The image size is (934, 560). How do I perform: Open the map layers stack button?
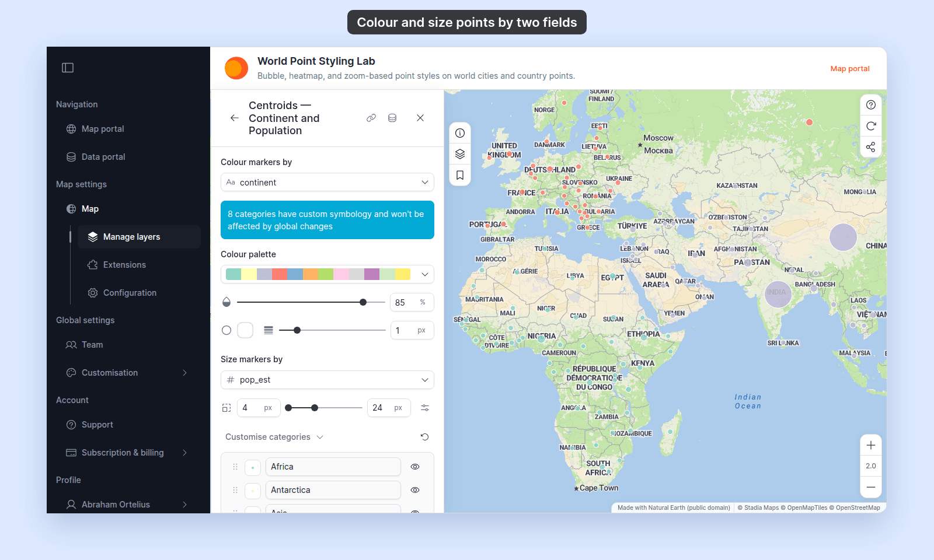(x=460, y=154)
